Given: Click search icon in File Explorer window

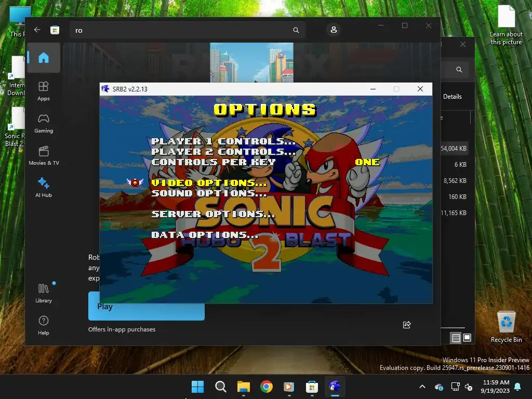Looking at the screenshot, I should tap(459, 70).
